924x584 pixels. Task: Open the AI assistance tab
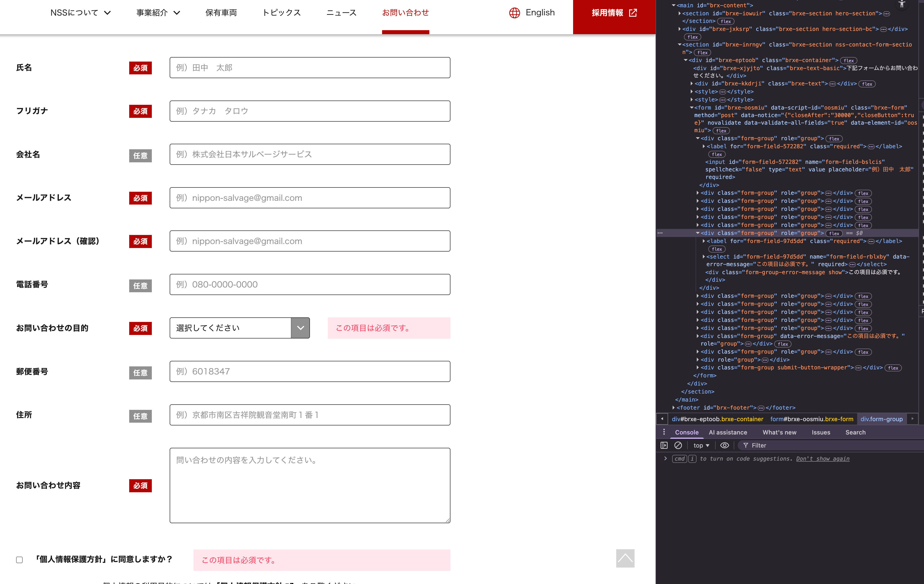pos(727,432)
